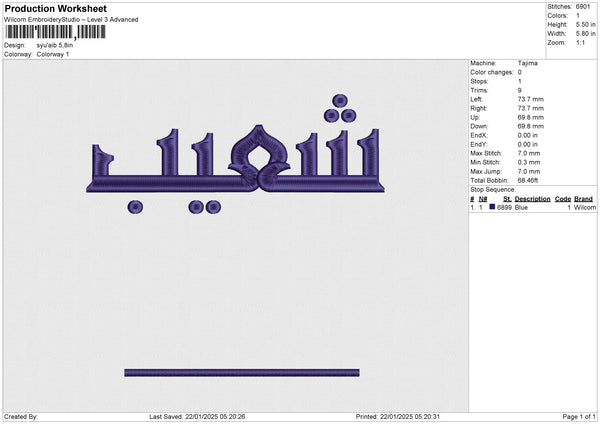Click the EndX value 0.00 in
This screenshot has width=600, height=424.
[528, 135]
